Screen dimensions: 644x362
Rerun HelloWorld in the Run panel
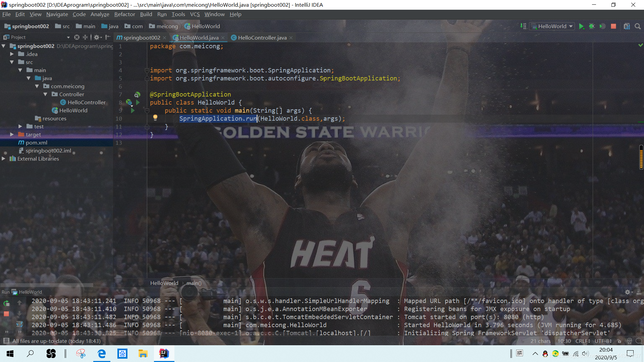pyautogui.click(x=6, y=303)
